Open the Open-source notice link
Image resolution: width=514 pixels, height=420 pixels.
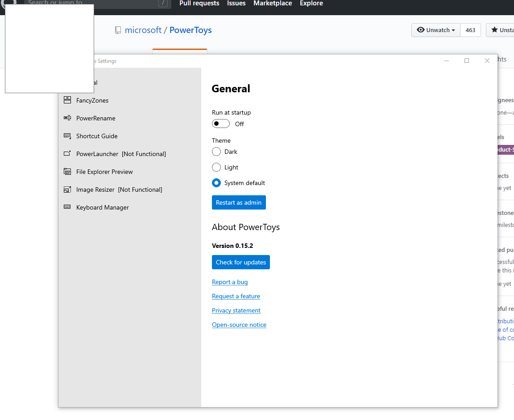[239, 325]
